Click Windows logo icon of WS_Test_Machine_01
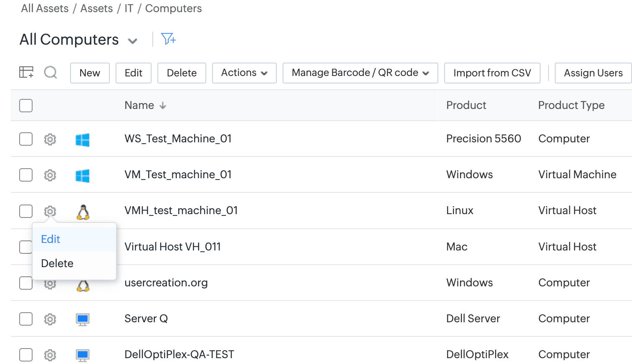This screenshot has width=632, height=364. [83, 140]
